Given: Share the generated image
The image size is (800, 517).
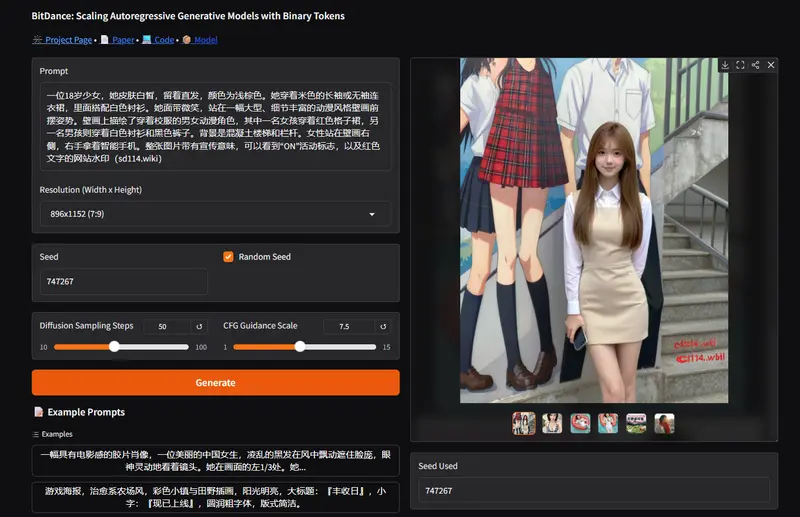Looking at the screenshot, I should tap(756, 65).
